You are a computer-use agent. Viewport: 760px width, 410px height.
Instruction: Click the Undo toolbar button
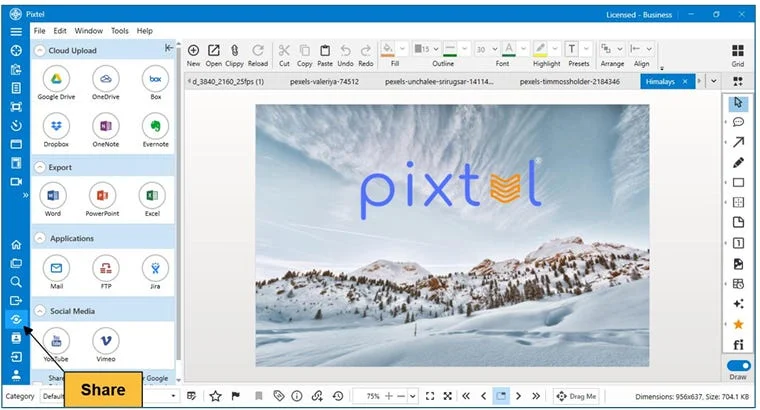point(345,55)
